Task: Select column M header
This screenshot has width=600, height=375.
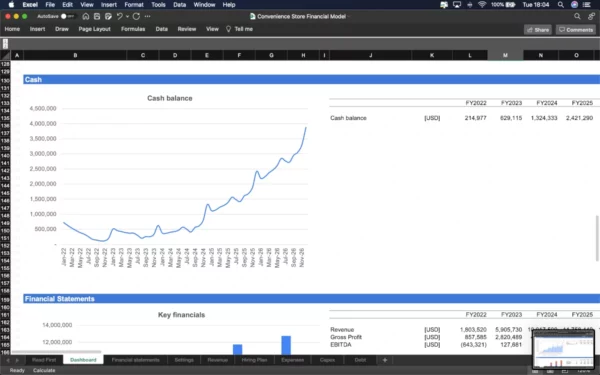Action: click(x=505, y=55)
